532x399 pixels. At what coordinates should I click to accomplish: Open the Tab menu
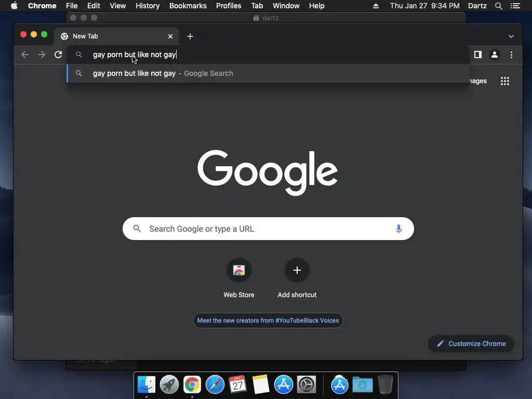257,6
